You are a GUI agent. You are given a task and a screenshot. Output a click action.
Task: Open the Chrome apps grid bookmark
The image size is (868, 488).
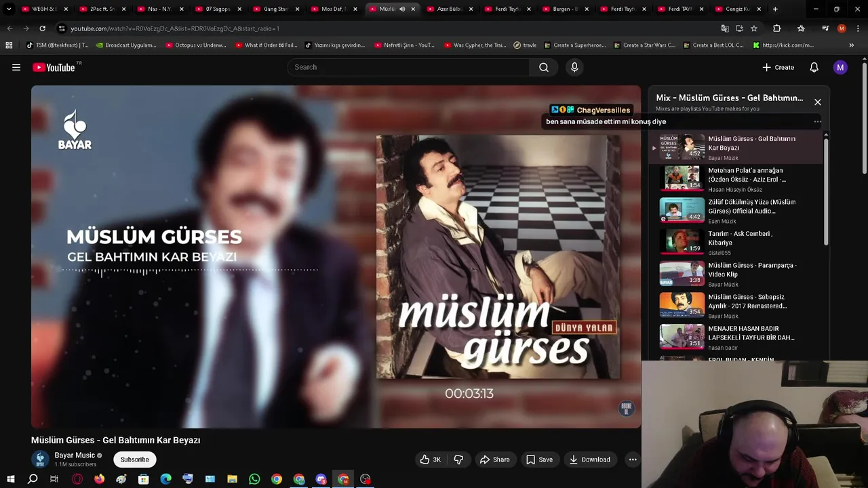point(9,45)
